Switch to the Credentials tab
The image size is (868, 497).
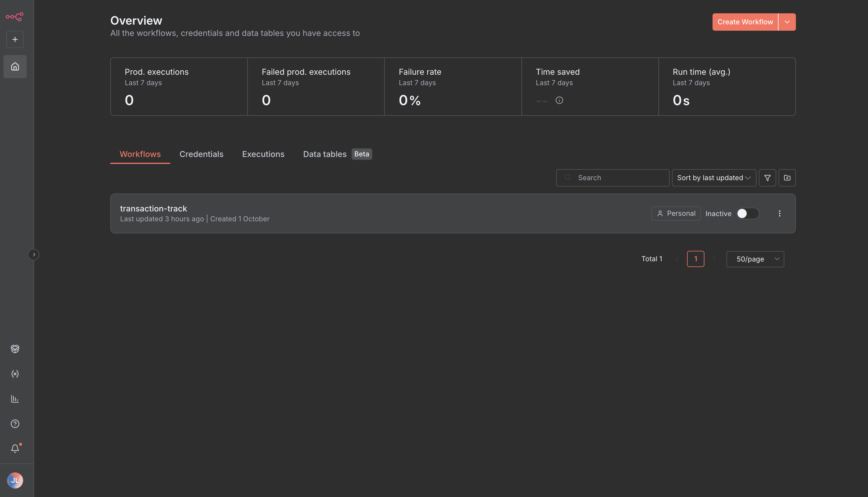click(201, 154)
